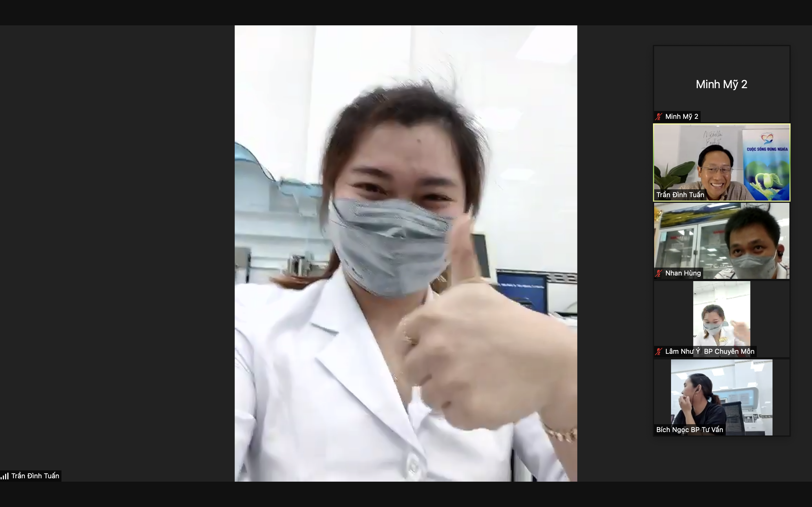Select Nhan Hùng's video thumbnail
This screenshot has width=812, height=507.
click(721, 241)
